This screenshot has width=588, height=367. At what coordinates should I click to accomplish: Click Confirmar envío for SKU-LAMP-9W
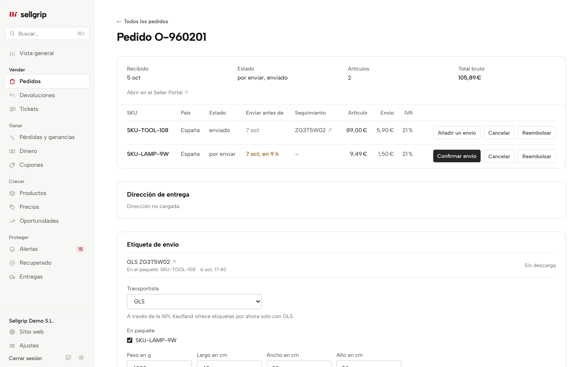(457, 156)
